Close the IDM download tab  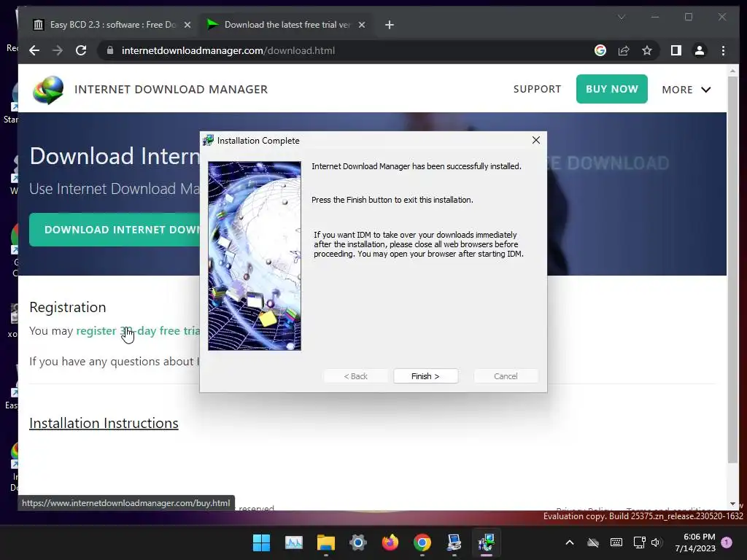tap(362, 25)
